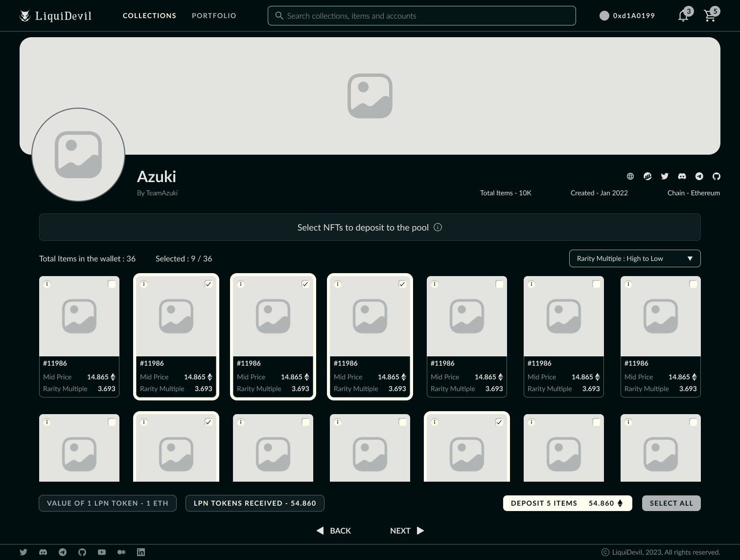Open the collection's GitHub icon beside Azuki
This screenshot has width=740, height=560.
tap(717, 176)
